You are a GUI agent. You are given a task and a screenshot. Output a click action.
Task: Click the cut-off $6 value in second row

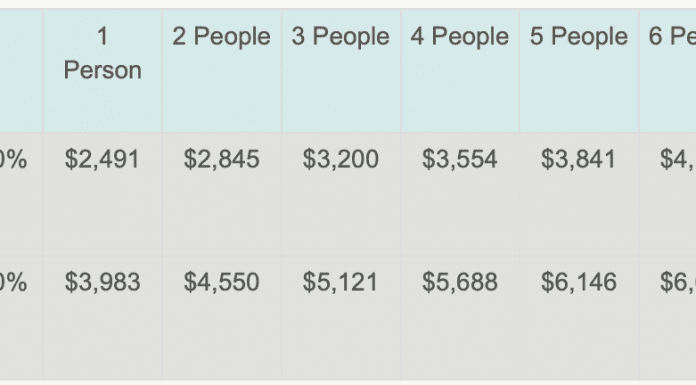pos(677,282)
